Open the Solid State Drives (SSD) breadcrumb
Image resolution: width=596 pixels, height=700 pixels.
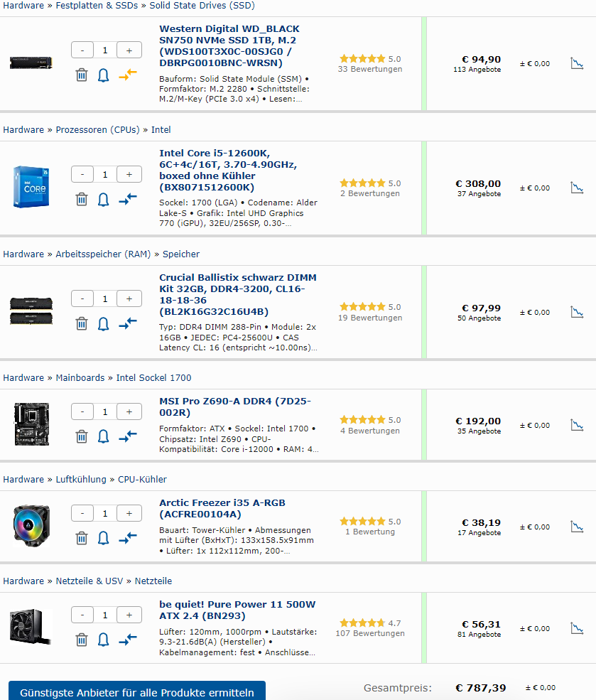202,6
